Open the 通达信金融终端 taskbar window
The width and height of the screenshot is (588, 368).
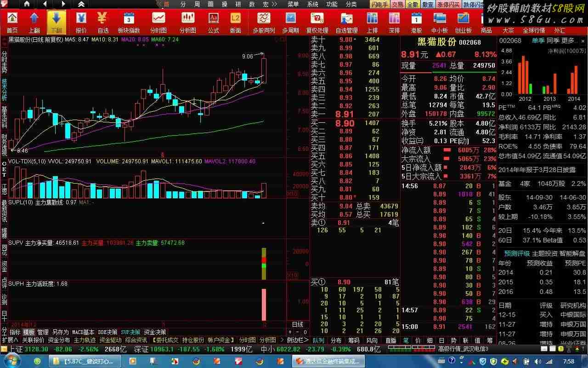click(x=329, y=361)
